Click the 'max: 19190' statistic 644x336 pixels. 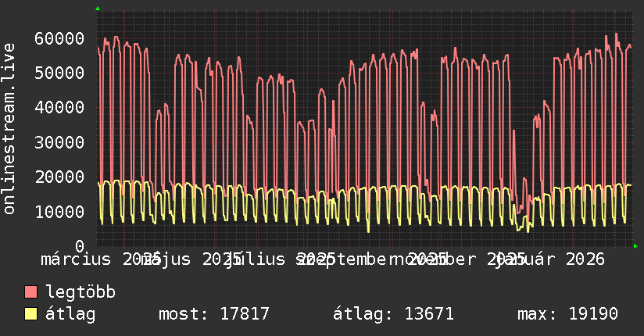(567, 314)
